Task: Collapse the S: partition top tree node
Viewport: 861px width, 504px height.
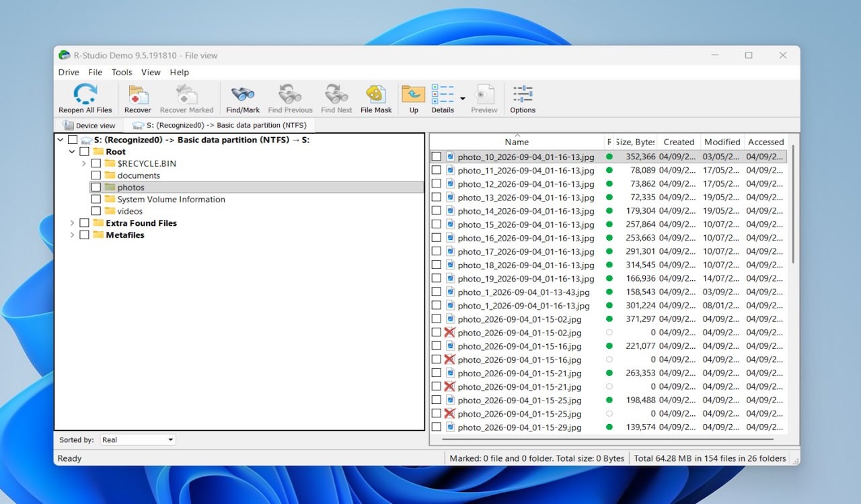Action: 61,140
